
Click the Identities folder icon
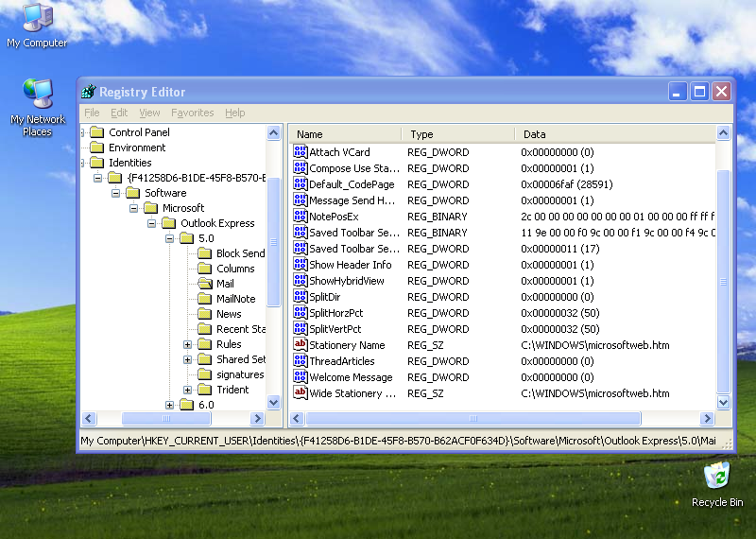coord(97,162)
